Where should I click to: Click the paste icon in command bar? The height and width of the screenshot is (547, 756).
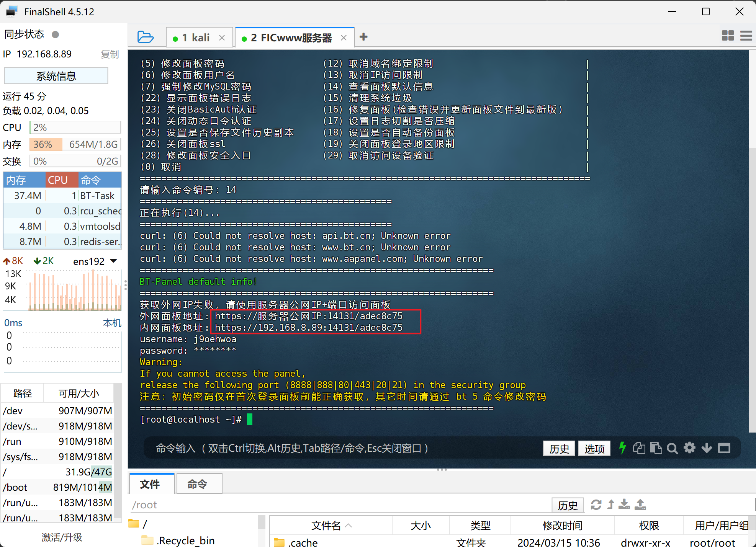[x=656, y=448]
